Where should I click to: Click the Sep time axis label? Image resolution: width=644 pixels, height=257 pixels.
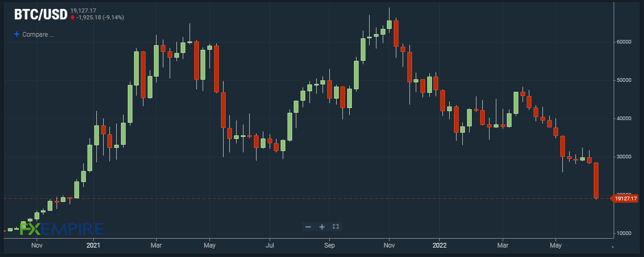pyautogui.click(x=329, y=245)
